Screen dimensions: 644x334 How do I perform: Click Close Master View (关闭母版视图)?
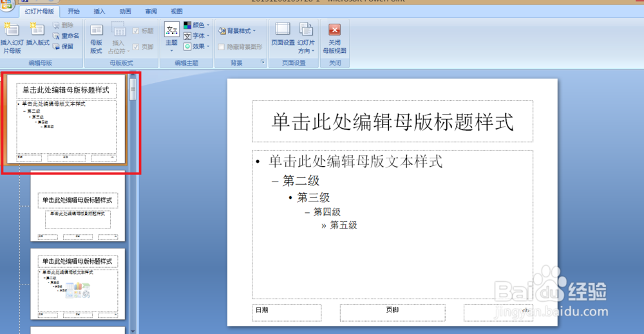(335, 39)
